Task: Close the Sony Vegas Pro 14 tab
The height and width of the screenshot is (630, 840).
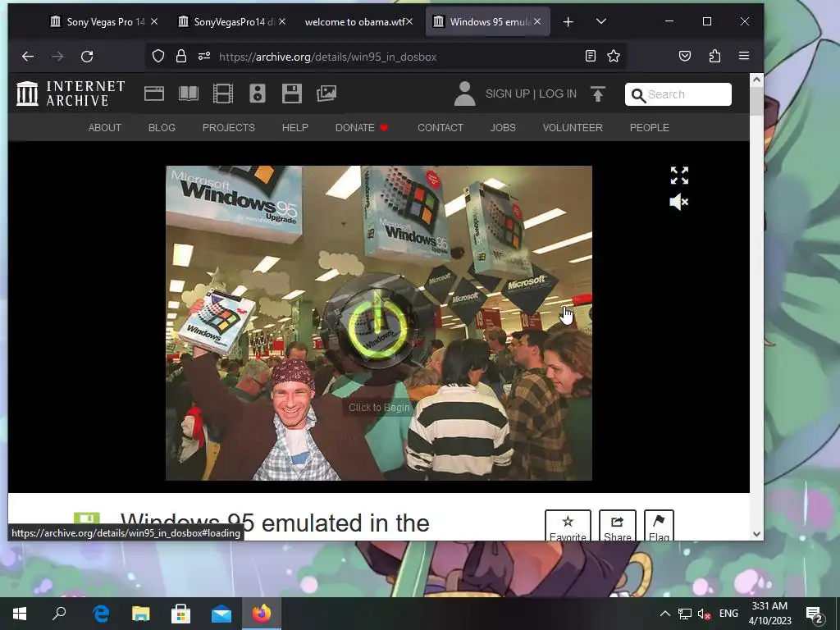Action: tap(154, 21)
